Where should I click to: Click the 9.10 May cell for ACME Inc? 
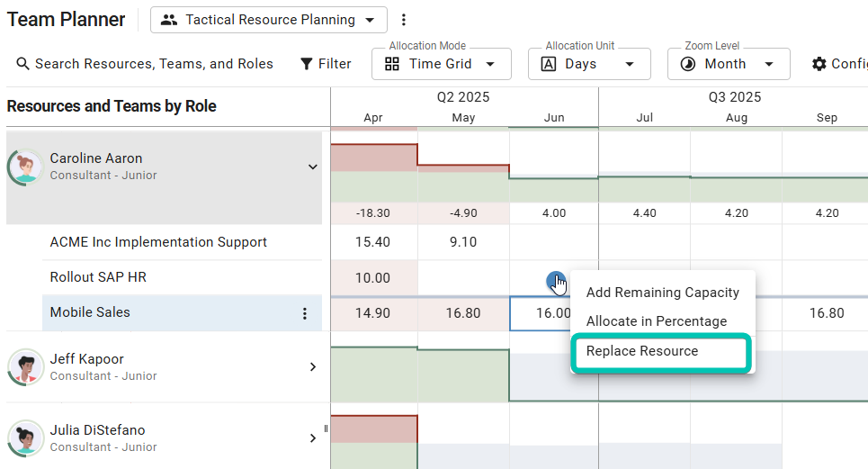463,242
